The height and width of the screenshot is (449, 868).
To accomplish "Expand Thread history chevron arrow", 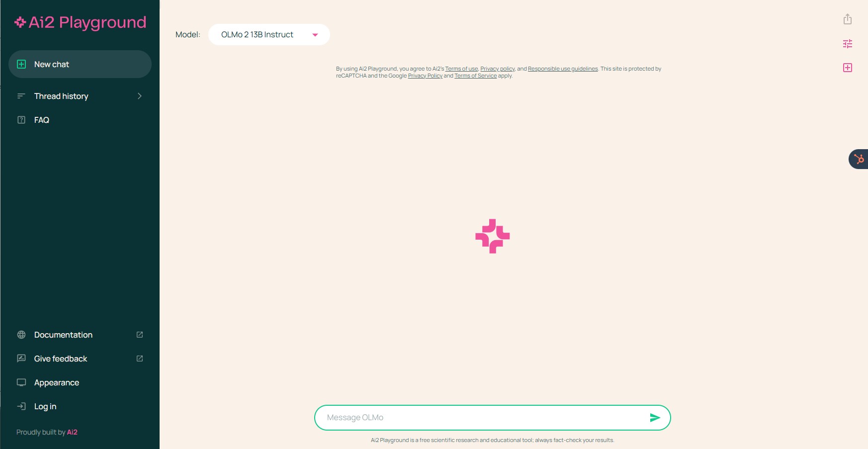I will [x=140, y=96].
